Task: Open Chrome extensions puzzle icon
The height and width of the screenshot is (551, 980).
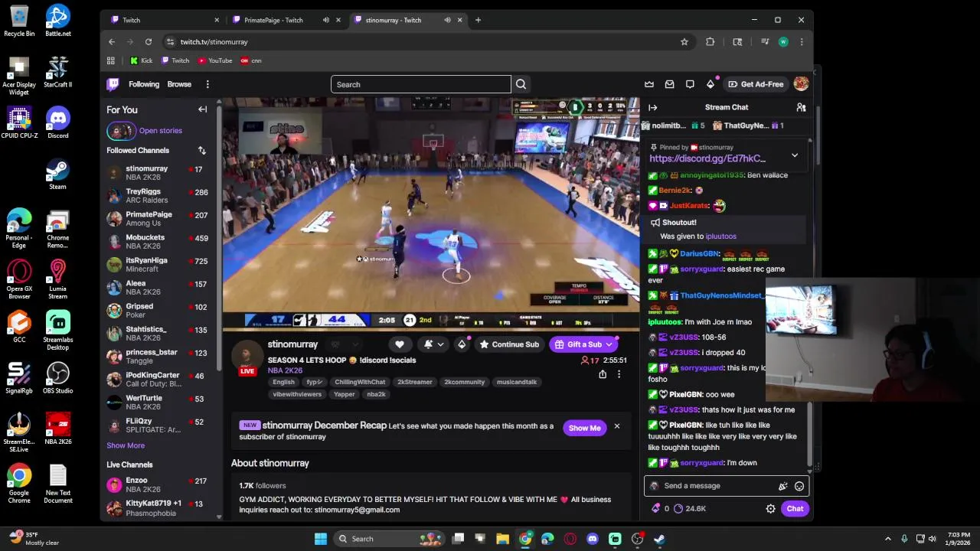Action: click(710, 42)
